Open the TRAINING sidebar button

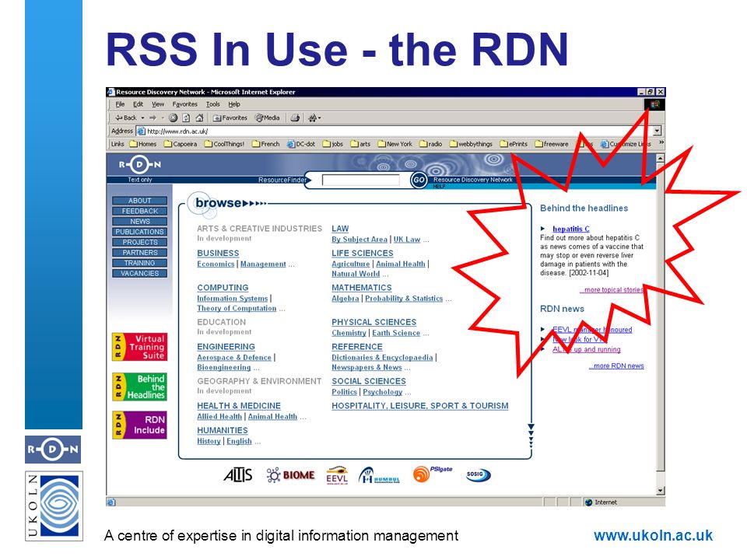pyautogui.click(x=139, y=263)
